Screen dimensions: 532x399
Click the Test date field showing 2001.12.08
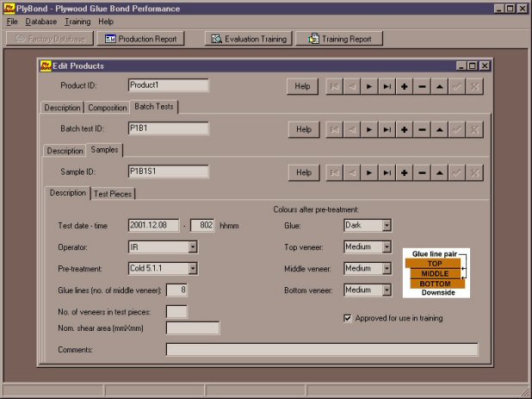pos(154,225)
